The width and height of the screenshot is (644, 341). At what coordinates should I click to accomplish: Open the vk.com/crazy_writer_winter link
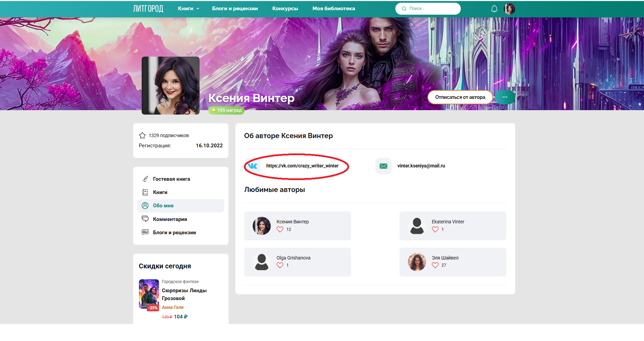coord(302,166)
